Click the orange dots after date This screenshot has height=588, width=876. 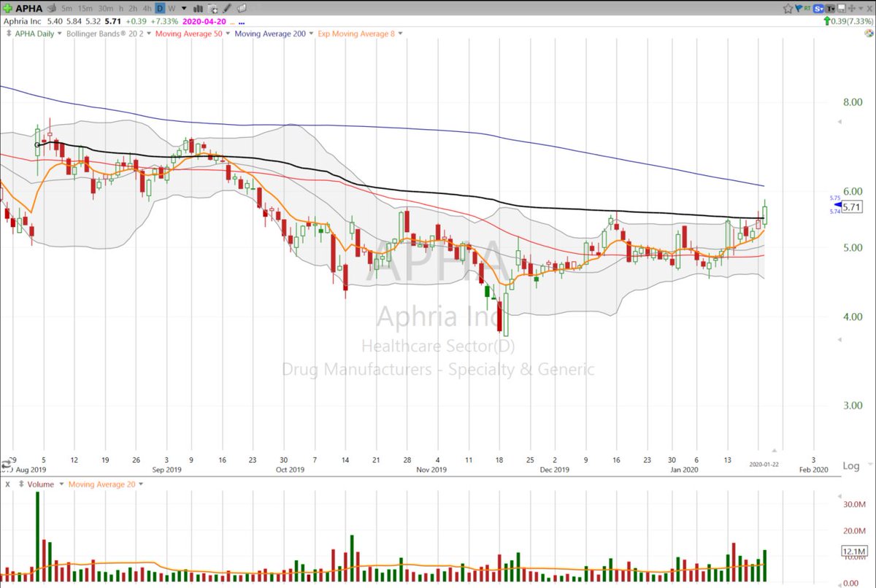[232, 23]
